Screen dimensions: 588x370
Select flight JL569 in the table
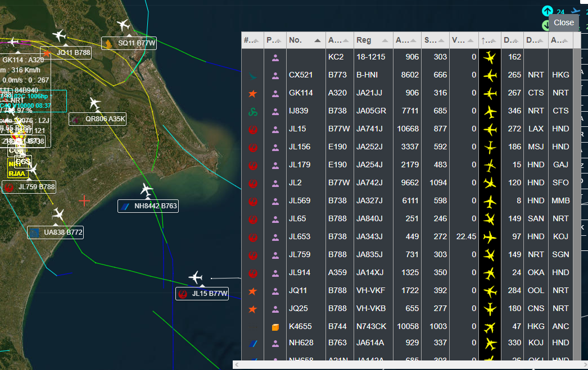(407, 201)
